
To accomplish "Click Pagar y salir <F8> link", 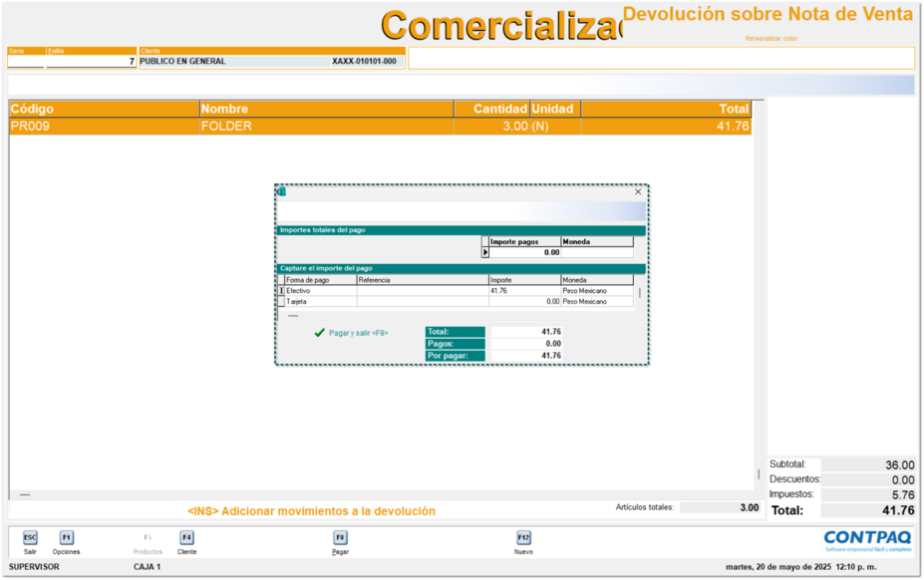I will tap(359, 333).
